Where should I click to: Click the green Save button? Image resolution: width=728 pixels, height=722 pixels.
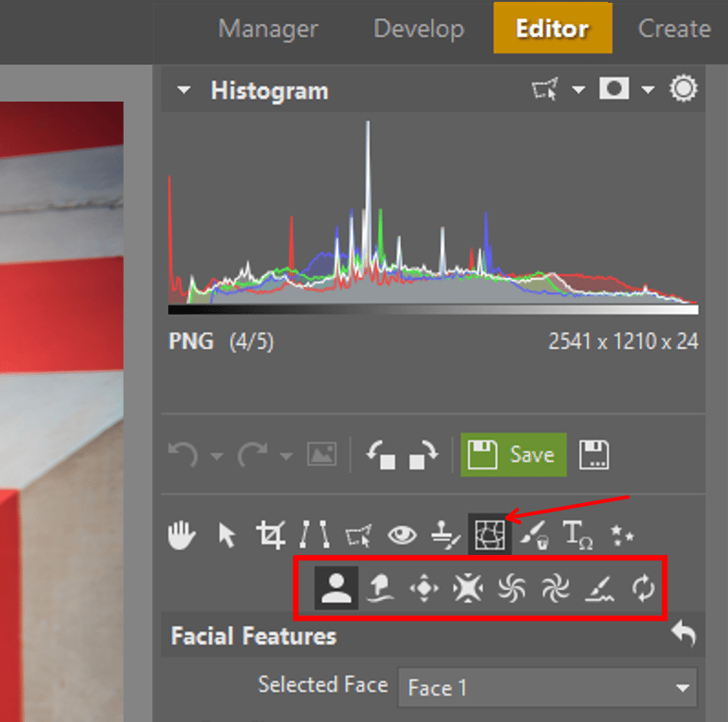[x=514, y=455]
